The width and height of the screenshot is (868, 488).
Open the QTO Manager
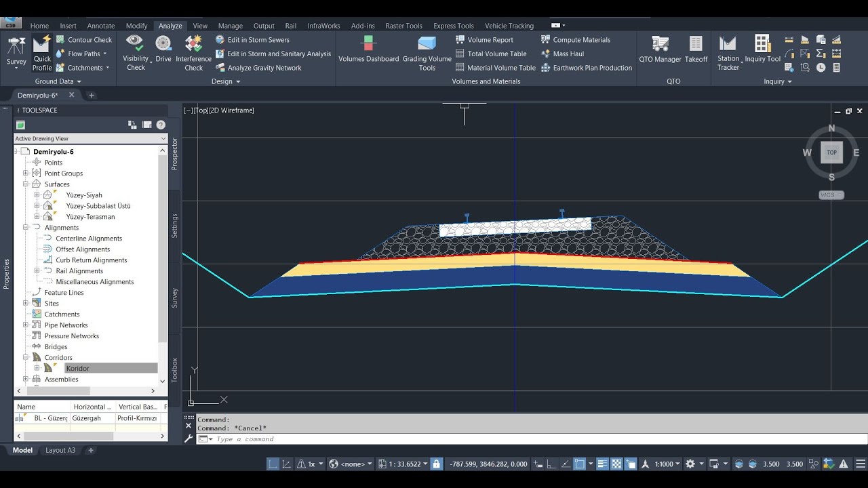coord(660,49)
